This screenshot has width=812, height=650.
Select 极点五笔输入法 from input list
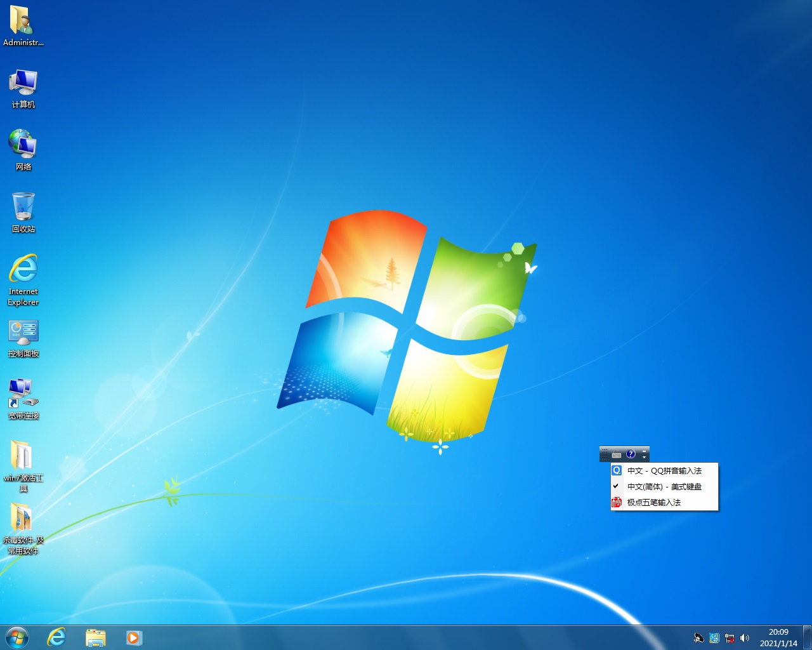pos(653,503)
